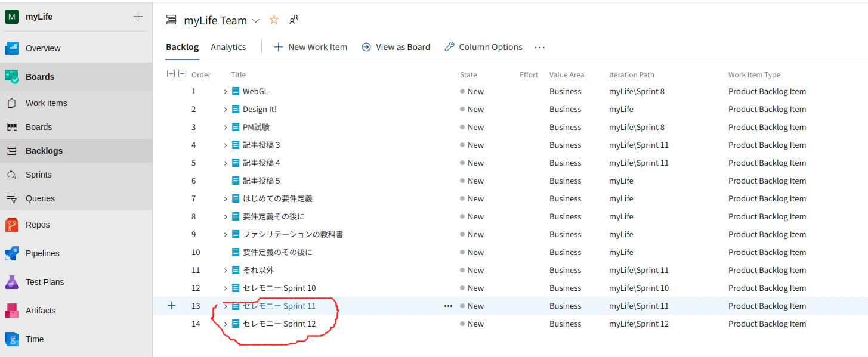Expand the 記事投稿３ item
The height and width of the screenshot is (357, 868).
point(226,145)
